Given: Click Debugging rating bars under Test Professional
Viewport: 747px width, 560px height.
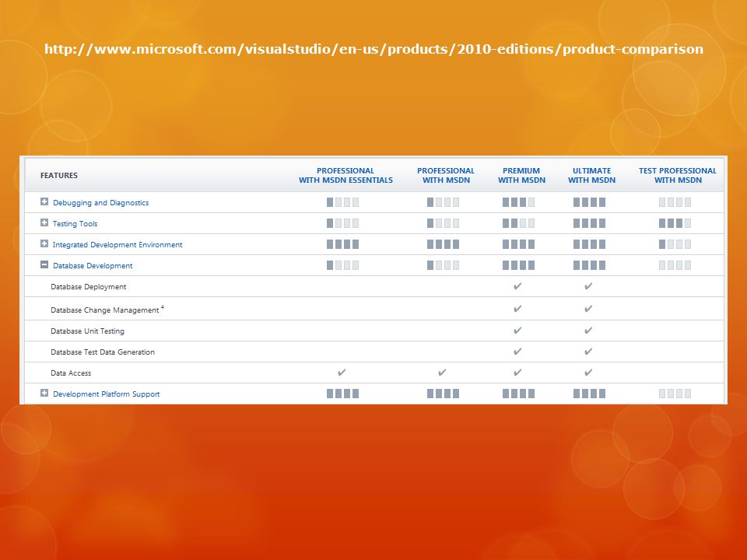Looking at the screenshot, I should pos(675,202).
